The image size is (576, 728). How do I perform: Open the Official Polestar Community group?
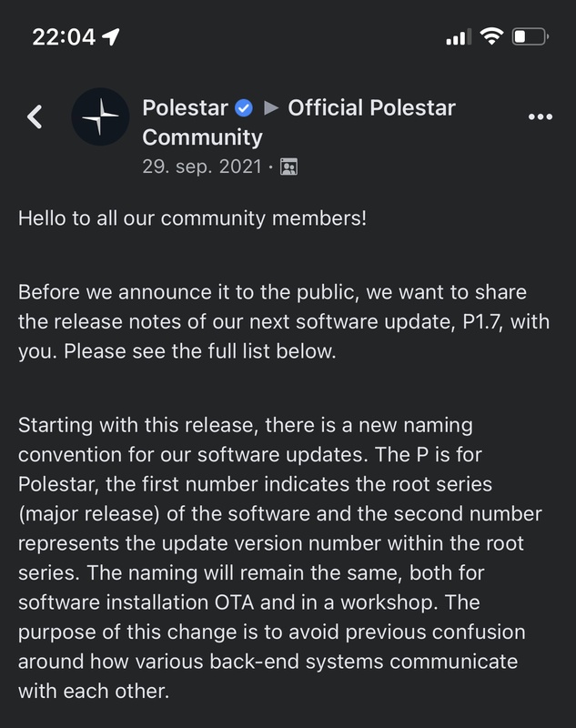pyautogui.click(x=371, y=109)
